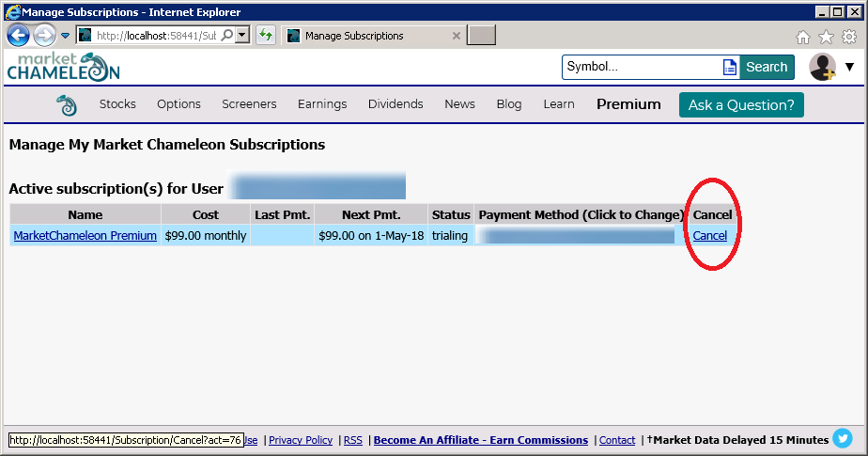868x456 pixels.
Task: Open the MarketChameleon Premium subscription link
Action: 85,235
